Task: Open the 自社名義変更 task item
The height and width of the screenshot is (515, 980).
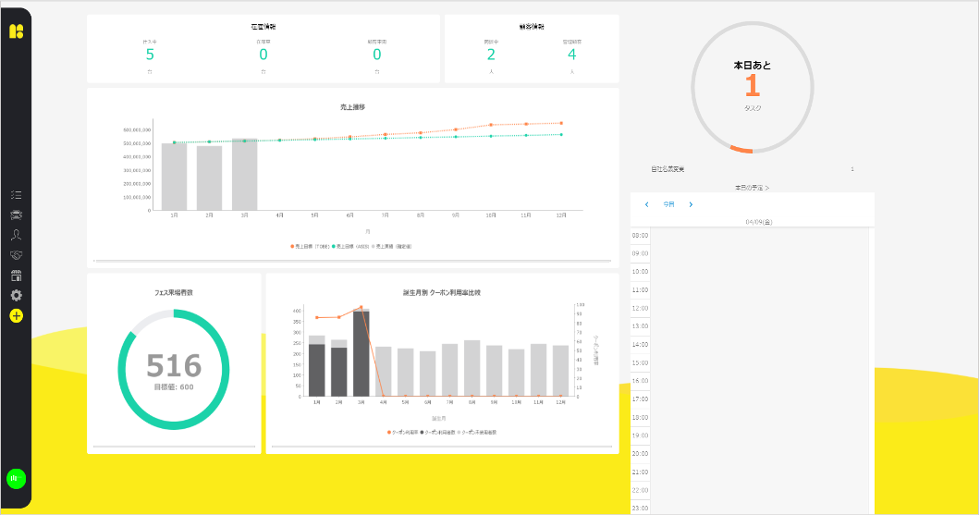Action: [675, 169]
